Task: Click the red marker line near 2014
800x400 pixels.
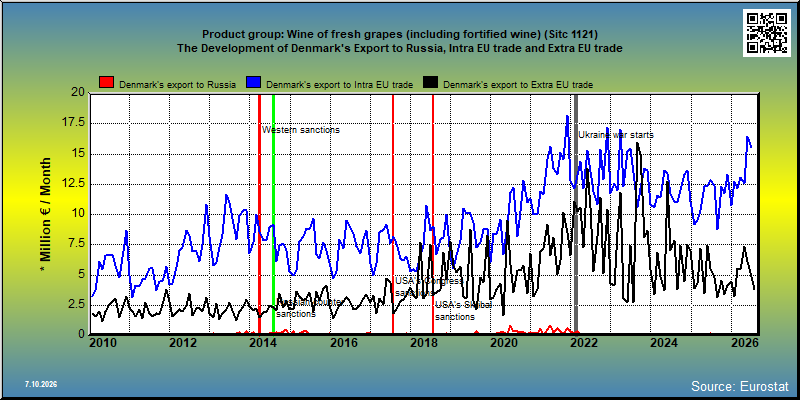Action: pos(259,214)
